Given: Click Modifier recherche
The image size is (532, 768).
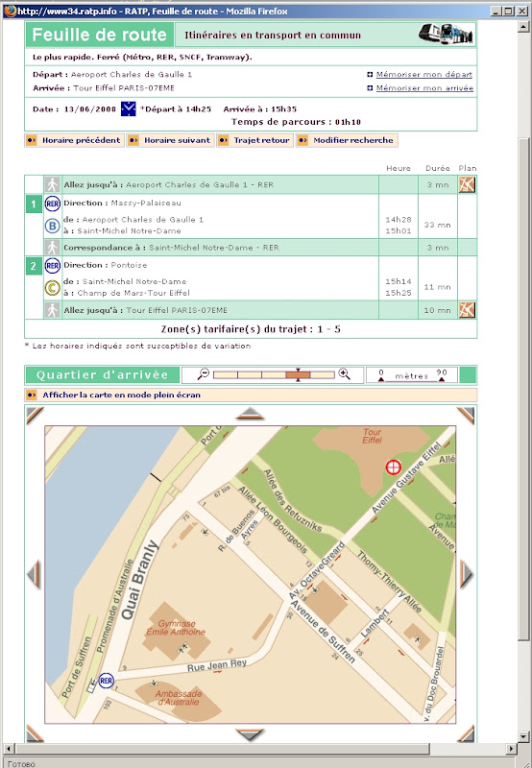Looking at the screenshot, I should pyautogui.click(x=347, y=140).
